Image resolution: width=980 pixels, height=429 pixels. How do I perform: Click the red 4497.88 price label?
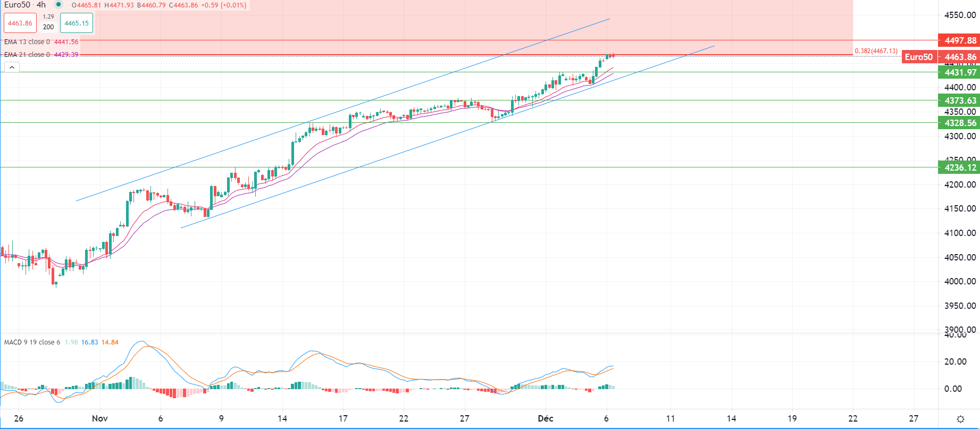[x=959, y=40]
